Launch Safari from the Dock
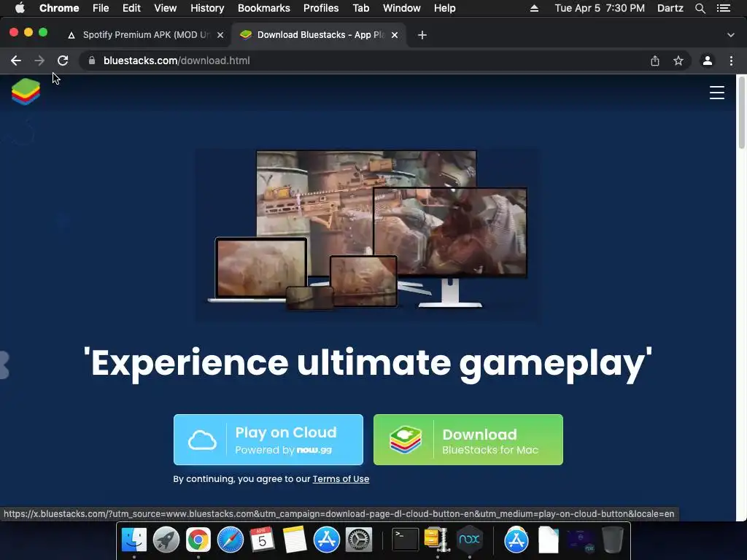 [230, 540]
